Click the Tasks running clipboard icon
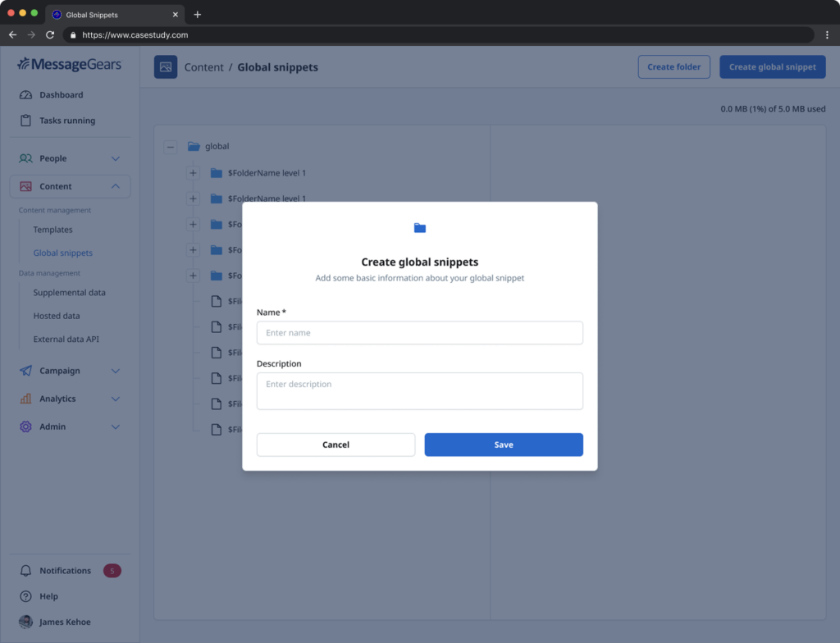Image resolution: width=840 pixels, height=643 pixels. click(25, 121)
